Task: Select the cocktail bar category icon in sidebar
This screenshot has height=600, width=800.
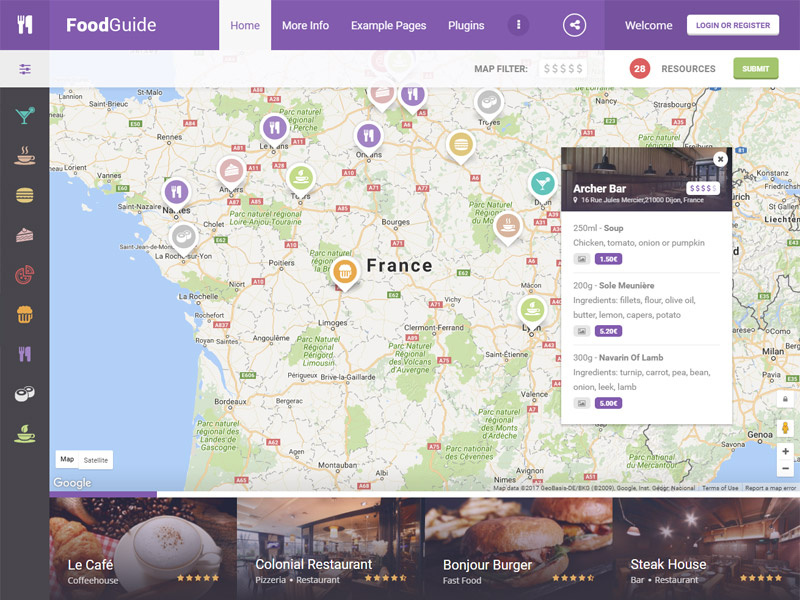Action: click(x=24, y=115)
